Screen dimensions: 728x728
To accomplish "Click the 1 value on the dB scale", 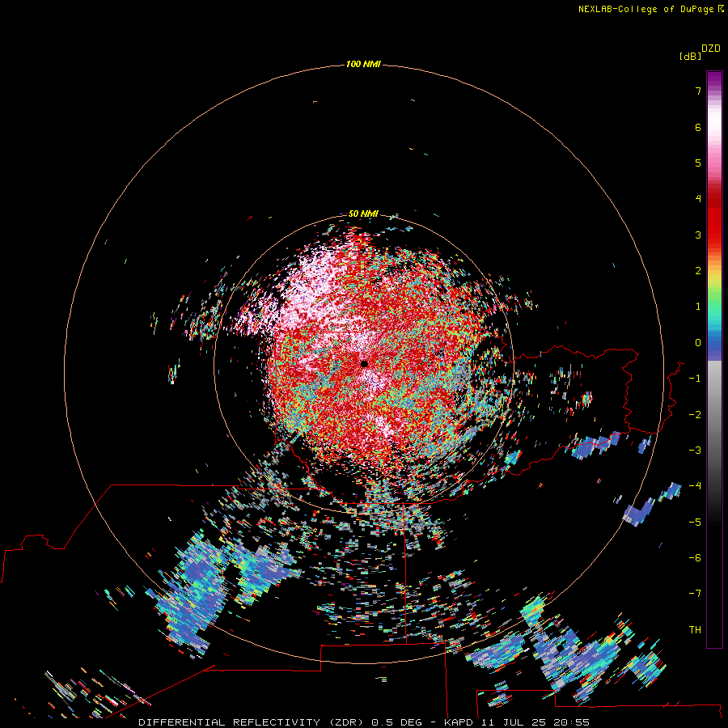I will [698, 307].
